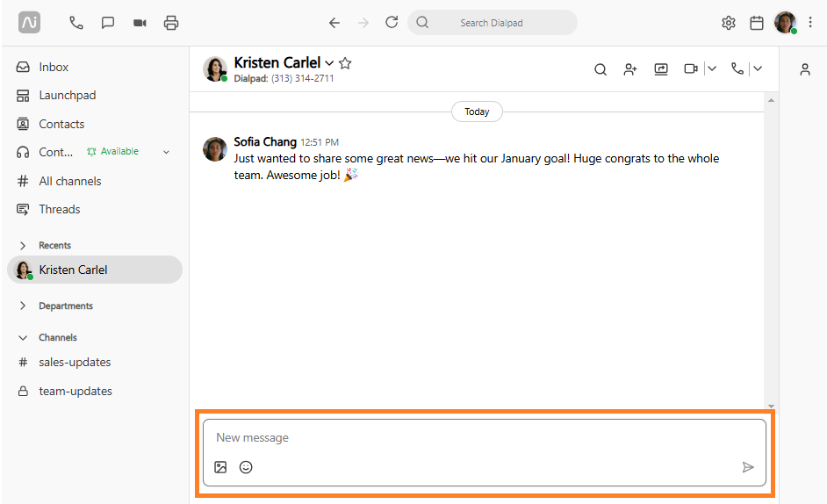Open Threads in sidebar

point(48,210)
